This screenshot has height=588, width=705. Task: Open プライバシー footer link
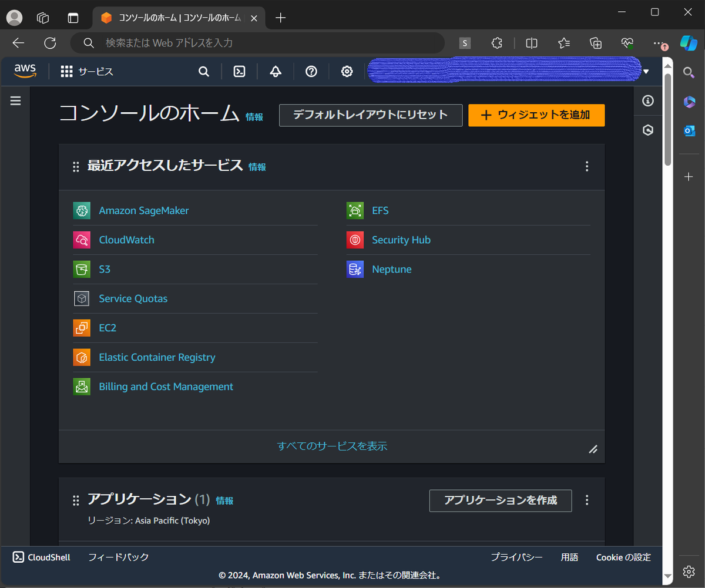point(517,557)
